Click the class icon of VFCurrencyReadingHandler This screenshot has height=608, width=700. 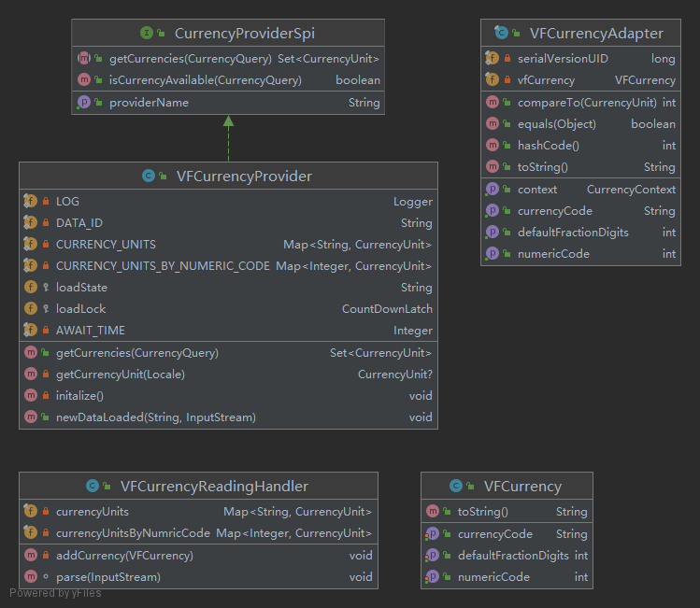93,486
